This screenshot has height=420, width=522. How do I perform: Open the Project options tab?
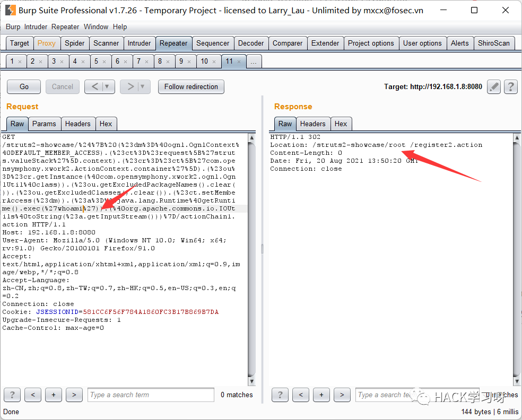371,43
